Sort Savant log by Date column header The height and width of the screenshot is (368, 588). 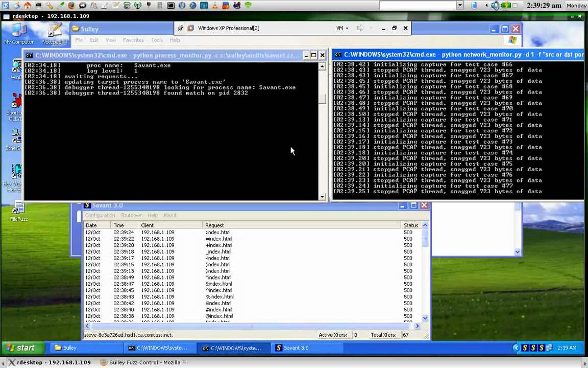pyautogui.click(x=97, y=225)
